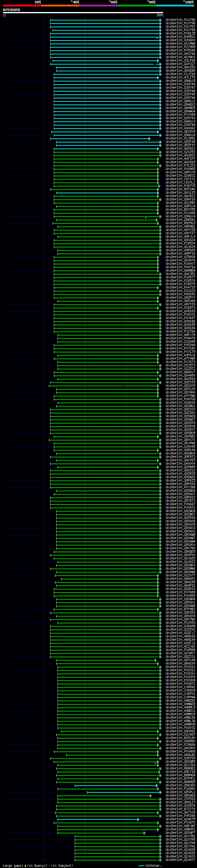This screenshot has width=197, height=868.
Task: Open hit UniRef100_P10796
Action: (180, 20)
